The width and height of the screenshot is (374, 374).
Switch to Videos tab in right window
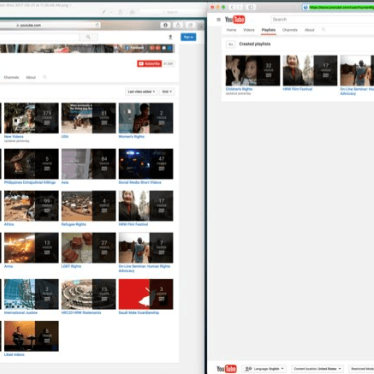tap(249, 30)
